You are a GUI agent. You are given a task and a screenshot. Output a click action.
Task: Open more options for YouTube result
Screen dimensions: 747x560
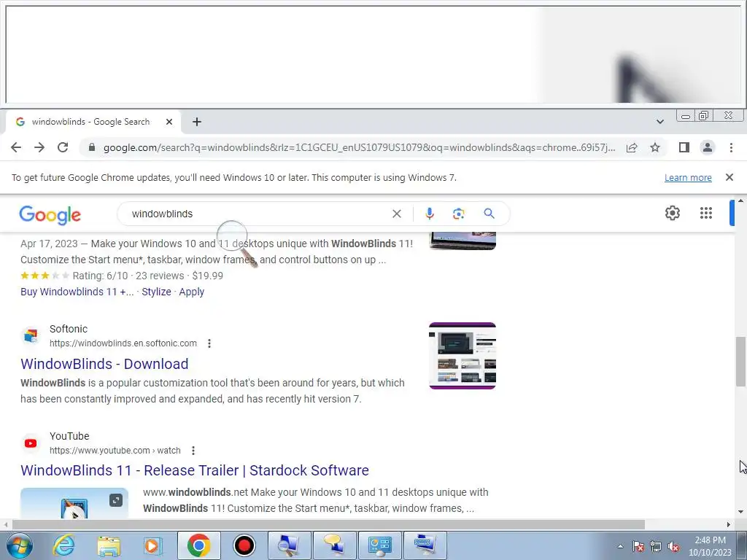tap(193, 451)
